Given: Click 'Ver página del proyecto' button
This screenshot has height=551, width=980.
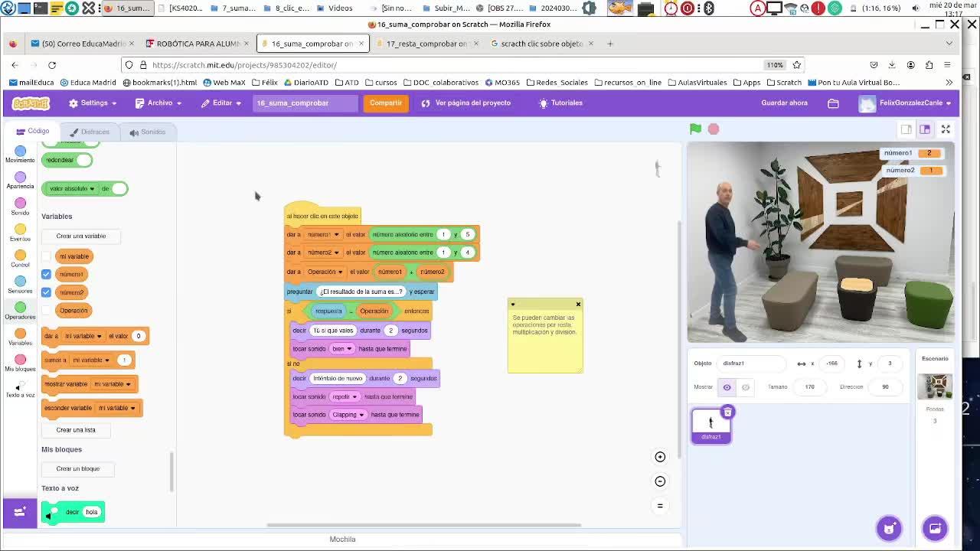Looking at the screenshot, I should 465,103.
